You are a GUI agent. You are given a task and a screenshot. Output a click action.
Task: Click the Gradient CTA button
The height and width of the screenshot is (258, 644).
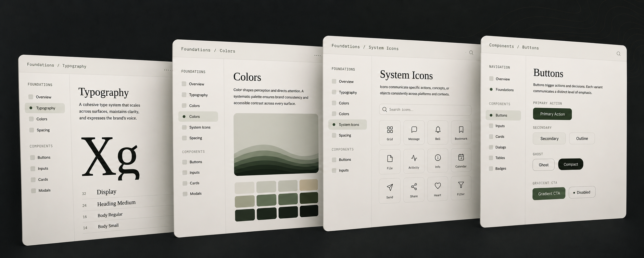click(549, 194)
